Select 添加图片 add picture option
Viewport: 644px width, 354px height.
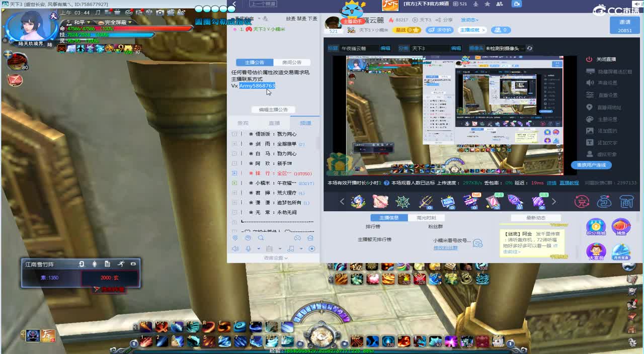tap(602, 131)
